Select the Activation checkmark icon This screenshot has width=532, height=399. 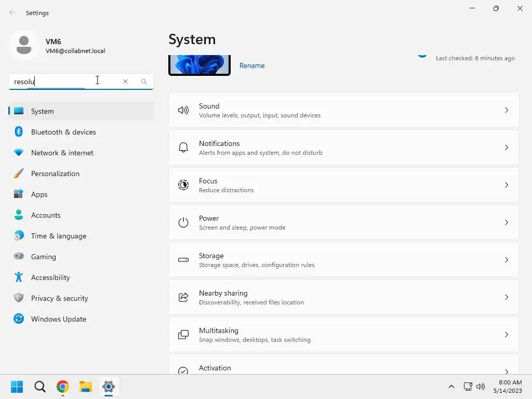pos(183,371)
